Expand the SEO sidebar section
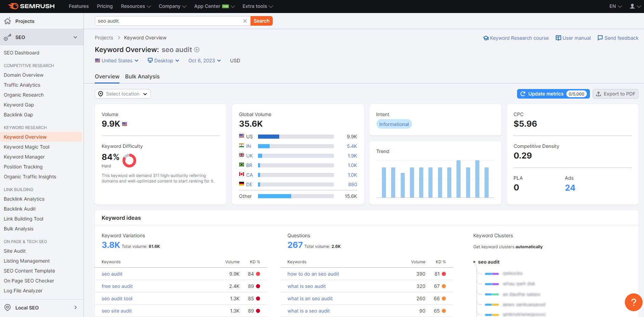This screenshot has height=317, width=644. [x=75, y=37]
